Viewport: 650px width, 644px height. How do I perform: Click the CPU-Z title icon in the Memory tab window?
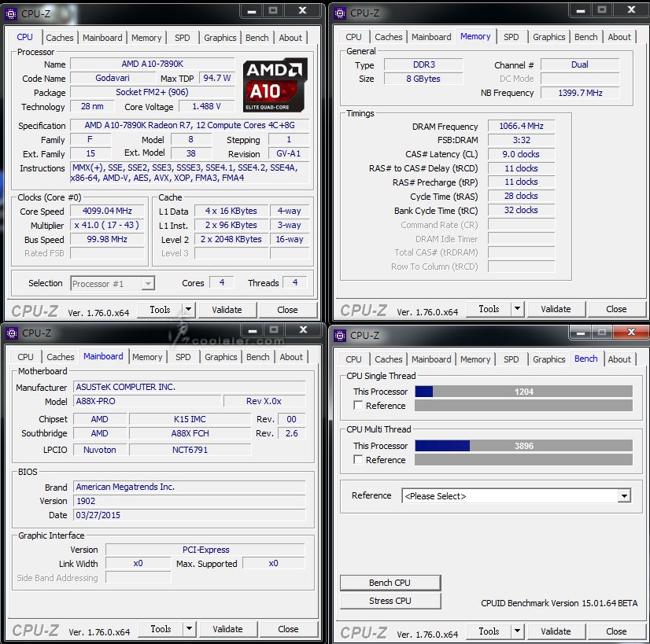341,12
